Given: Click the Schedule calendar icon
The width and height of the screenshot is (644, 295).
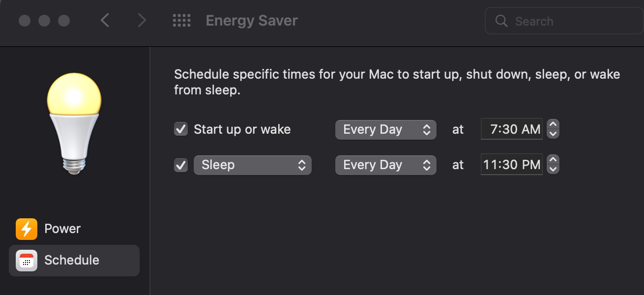Looking at the screenshot, I should [27, 260].
